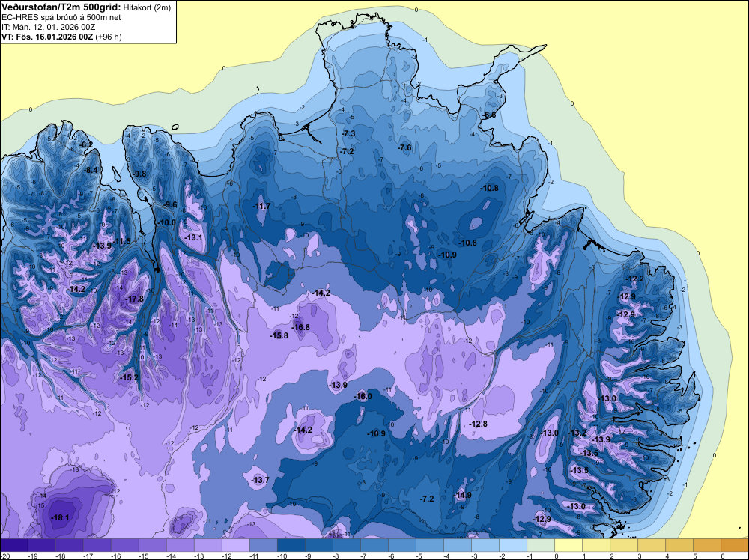Image resolution: width=749 pixels, height=560 pixels.
Task: Click the '6' label on the color scale
Action: pyautogui.click(x=722, y=556)
